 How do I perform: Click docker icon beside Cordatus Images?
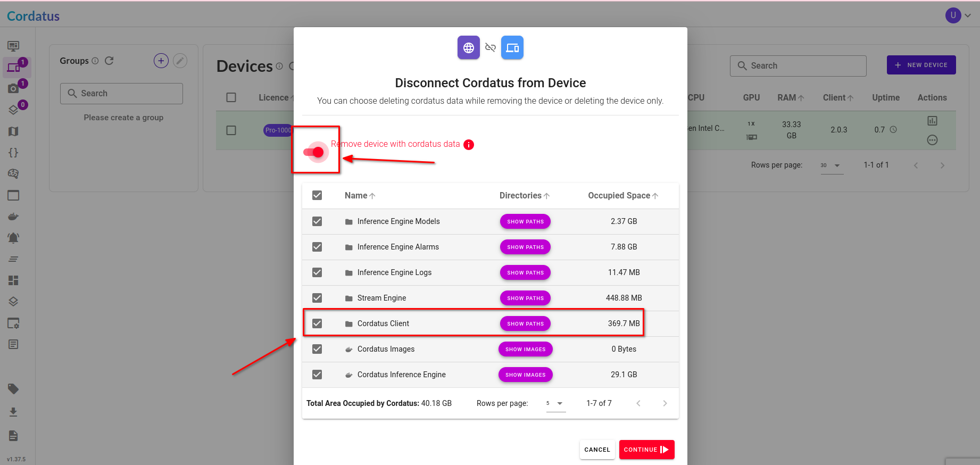349,350
